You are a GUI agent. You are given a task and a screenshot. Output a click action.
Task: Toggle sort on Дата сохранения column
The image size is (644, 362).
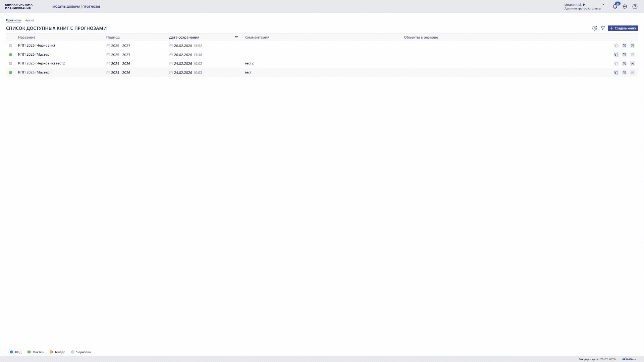click(x=236, y=37)
